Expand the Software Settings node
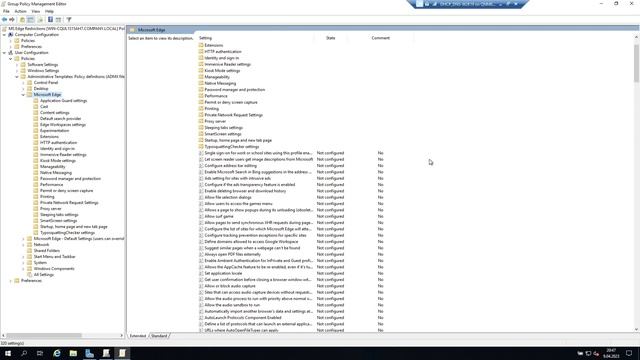 pos(17,65)
